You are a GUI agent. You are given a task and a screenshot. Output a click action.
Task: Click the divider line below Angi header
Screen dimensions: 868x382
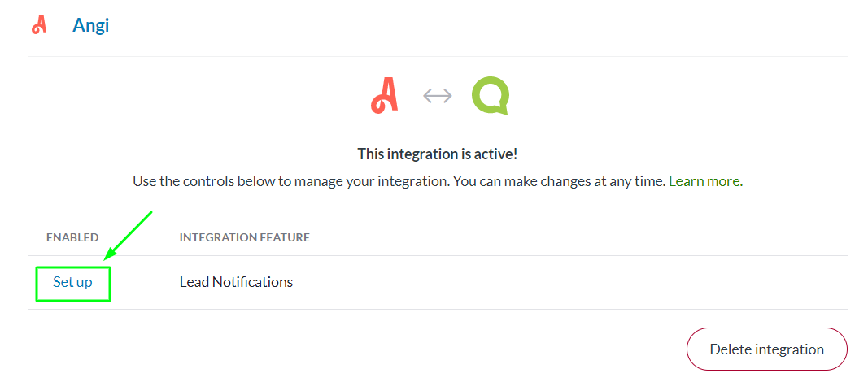coord(438,56)
